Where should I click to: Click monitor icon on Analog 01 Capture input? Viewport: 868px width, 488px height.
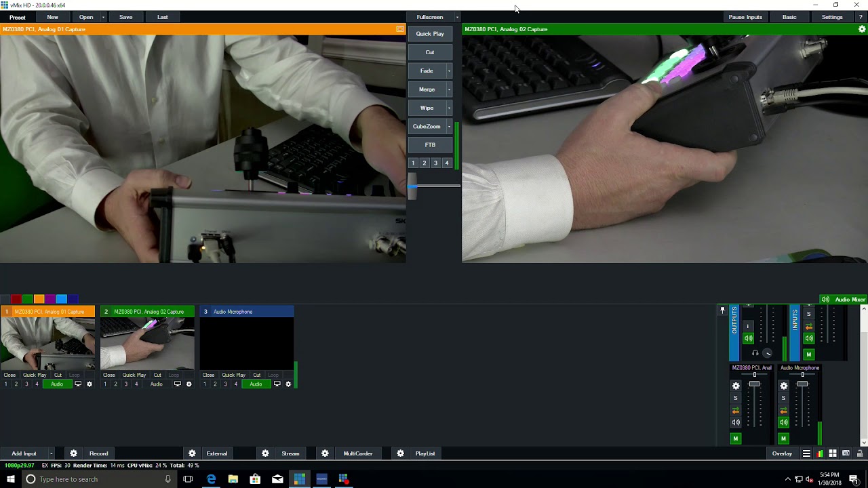tap(78, 384)
